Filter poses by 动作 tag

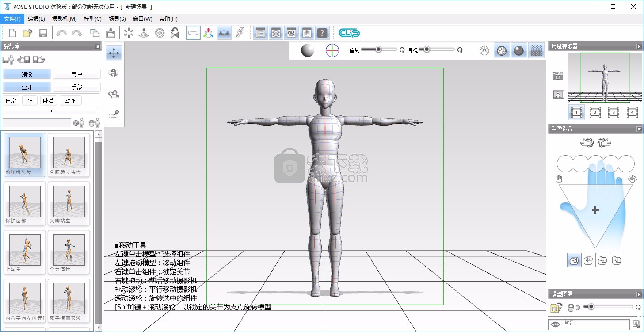coord(70,101)
